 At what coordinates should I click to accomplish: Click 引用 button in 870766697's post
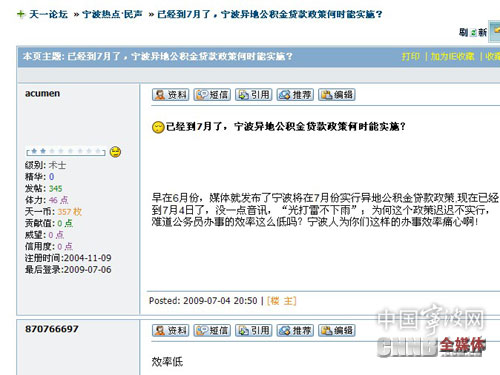tap(254, 330)
